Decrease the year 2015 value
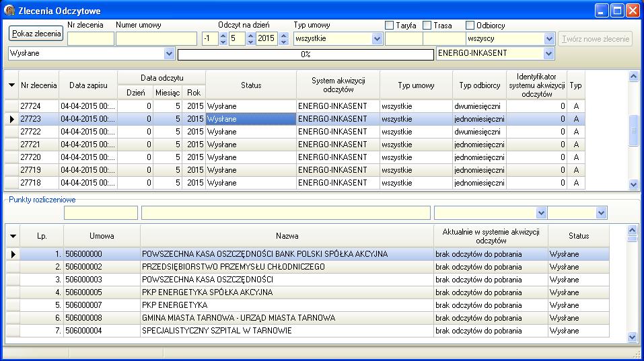This screenshot has width=644, height=361. [283, 42]
